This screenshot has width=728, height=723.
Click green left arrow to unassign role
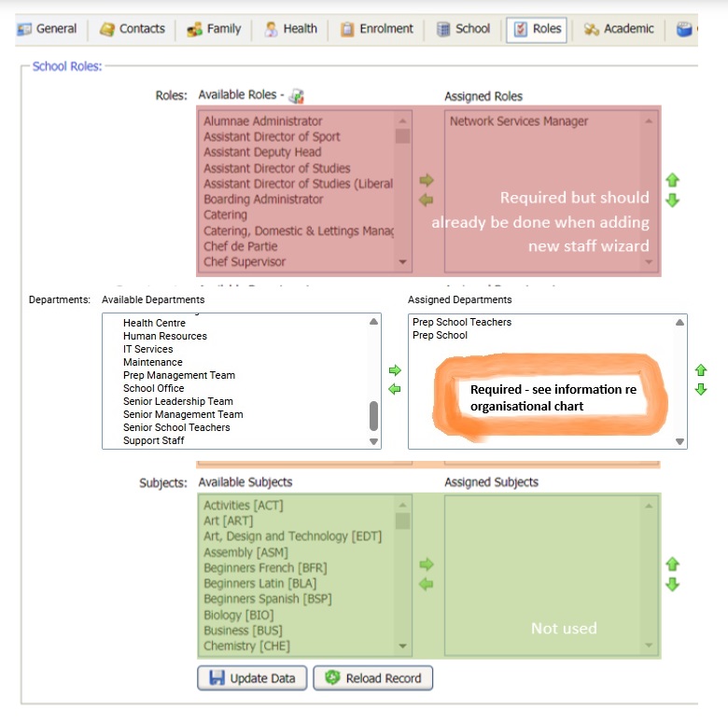click(426, 200)
